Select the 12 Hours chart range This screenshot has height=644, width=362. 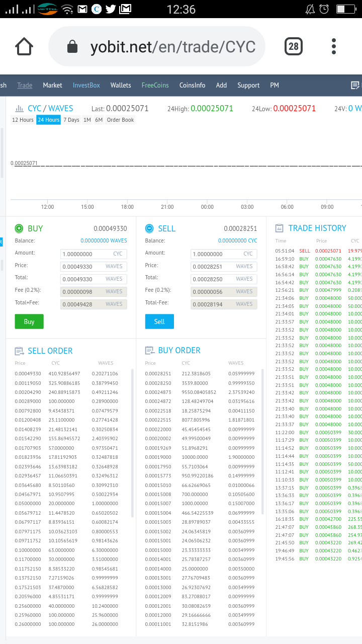(23, 120)
